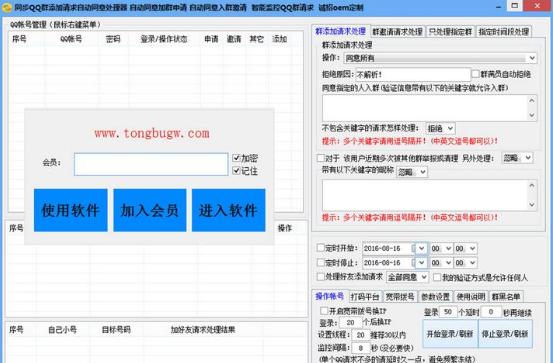Enable 开启宽带拨号换IP checkbox

(x=324, y=311)
